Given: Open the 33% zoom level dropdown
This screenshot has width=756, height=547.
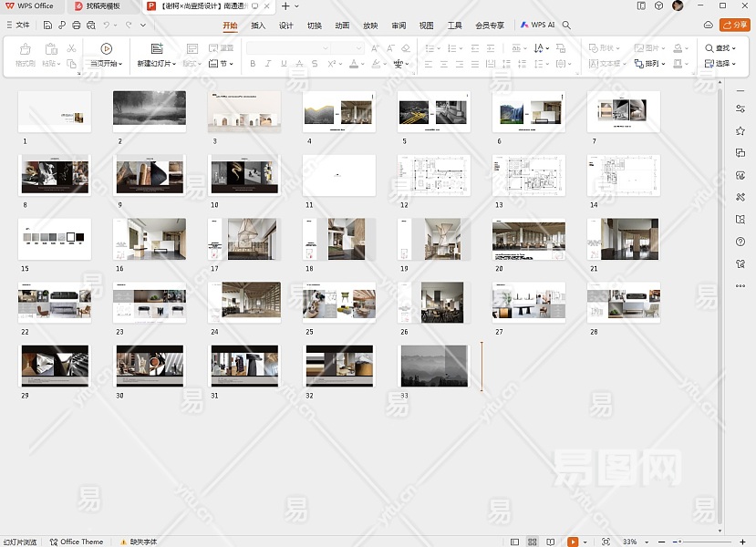Looking at the screenshot, I should pyautogui.click(x=632, y=542).
